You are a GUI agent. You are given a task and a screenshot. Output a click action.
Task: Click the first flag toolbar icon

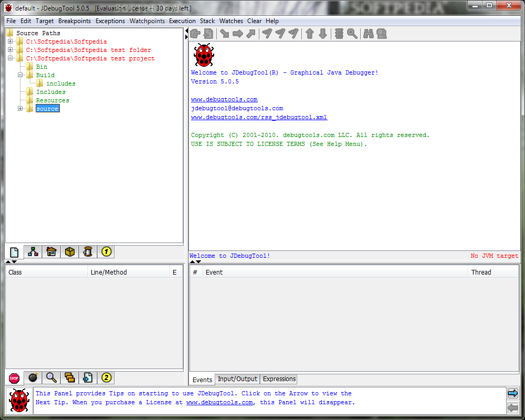tap(267, 34)
